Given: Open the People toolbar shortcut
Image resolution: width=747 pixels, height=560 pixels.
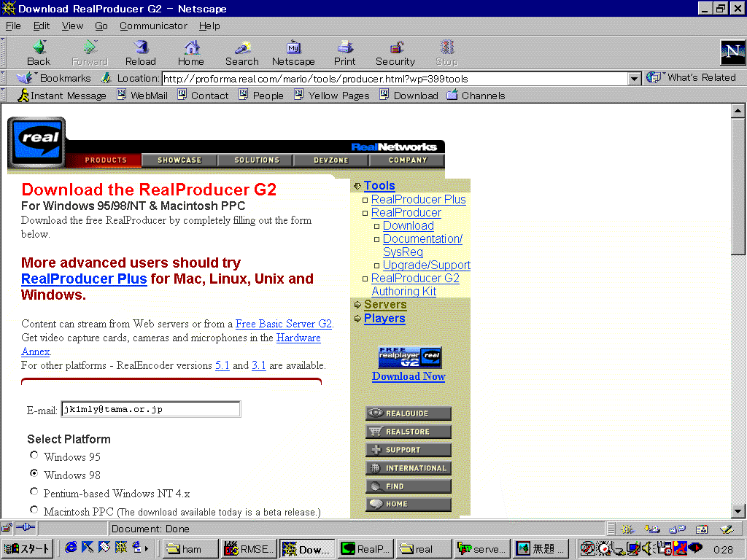Looking at the screenshot, I should point(261,96).
